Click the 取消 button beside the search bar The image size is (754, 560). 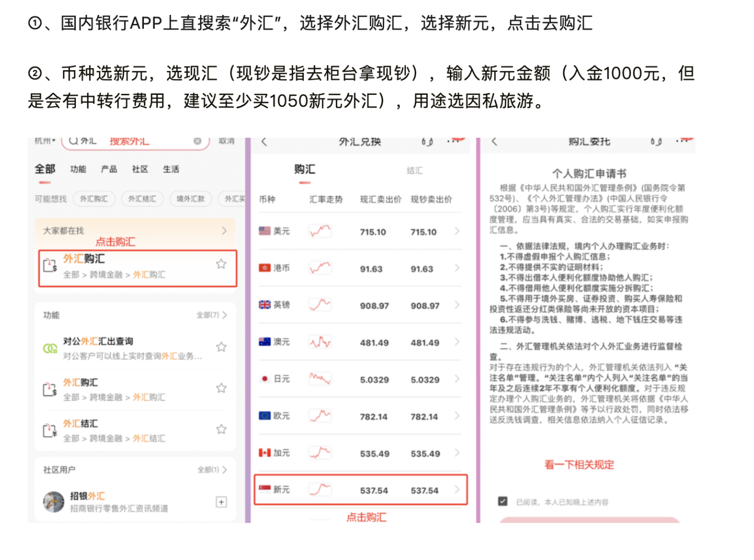point(226,141)
